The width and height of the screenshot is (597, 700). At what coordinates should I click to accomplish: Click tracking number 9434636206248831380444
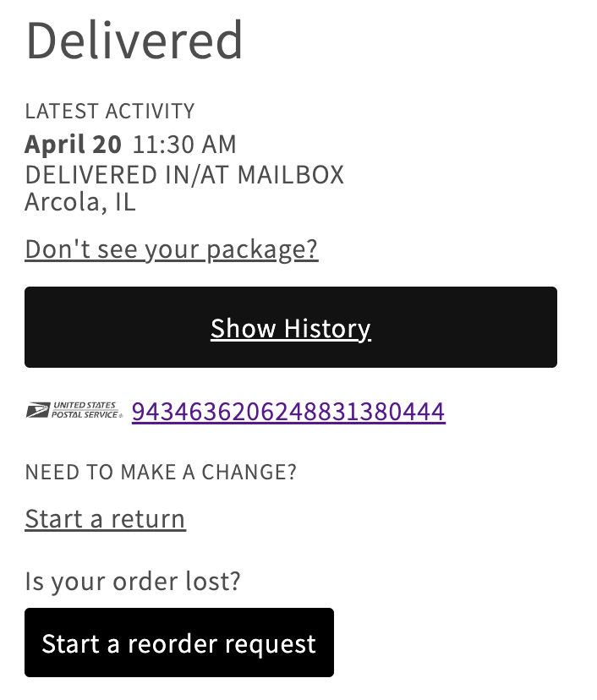tap(288, 412)
